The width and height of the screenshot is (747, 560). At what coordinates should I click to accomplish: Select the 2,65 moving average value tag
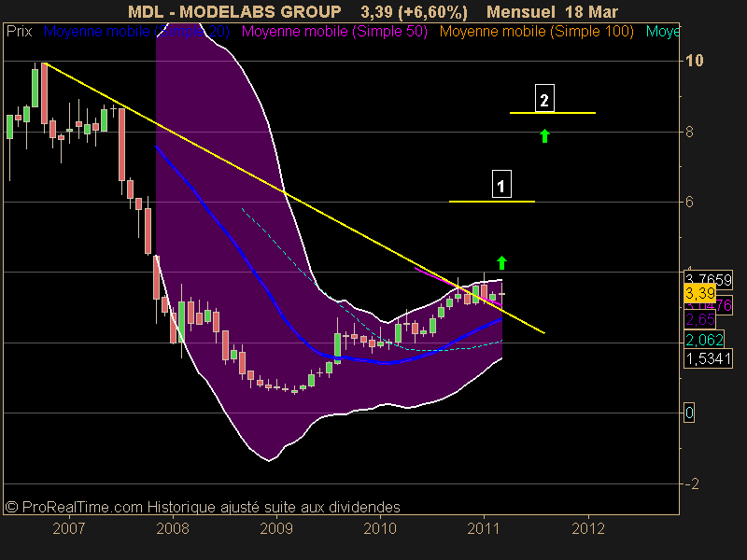(x=699, y=319)
